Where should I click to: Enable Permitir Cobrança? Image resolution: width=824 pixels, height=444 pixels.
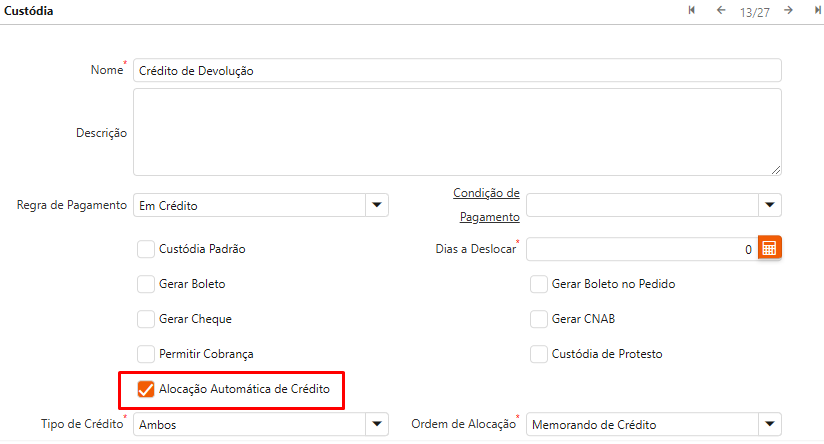pyautogui.click(x=146, y=354)
